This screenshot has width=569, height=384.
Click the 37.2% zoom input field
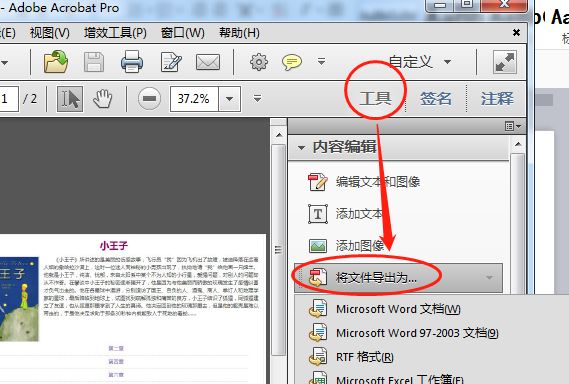pos(194,99)
